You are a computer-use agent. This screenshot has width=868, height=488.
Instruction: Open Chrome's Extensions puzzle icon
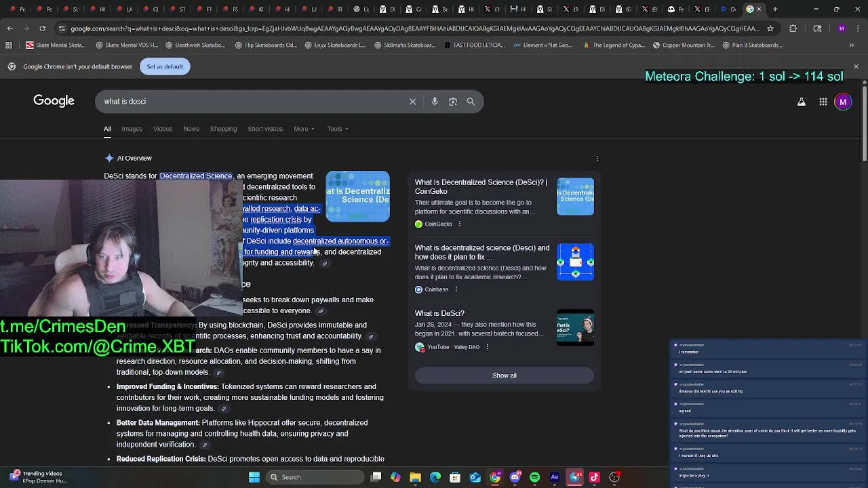pyautogui.click(x=793, y=28)
